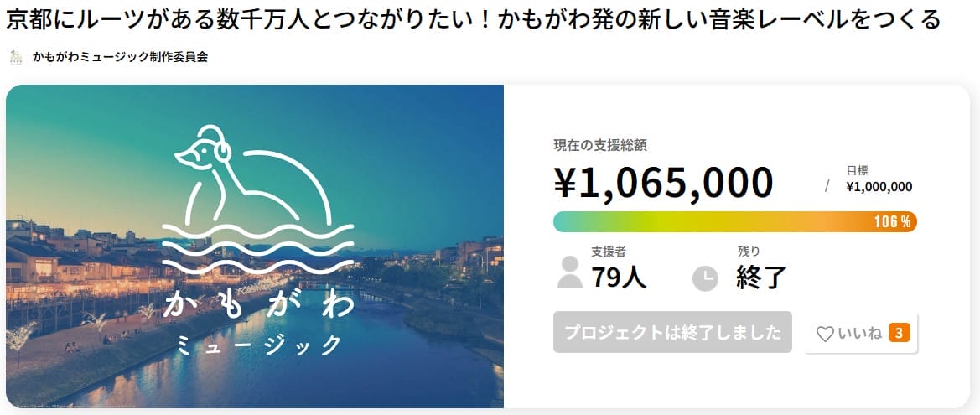Viewport: 980px width, 415px height.
Task: Click the project title heading
Action: (x=474, y=19)
